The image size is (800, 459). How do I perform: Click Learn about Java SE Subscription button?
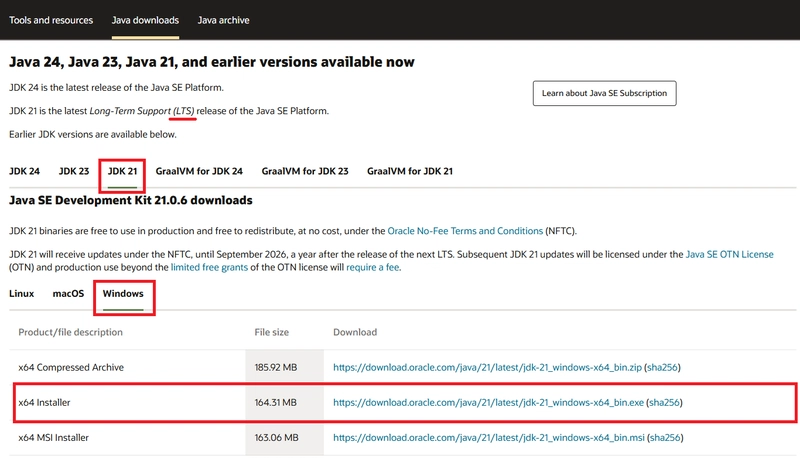tap(605, 93)
